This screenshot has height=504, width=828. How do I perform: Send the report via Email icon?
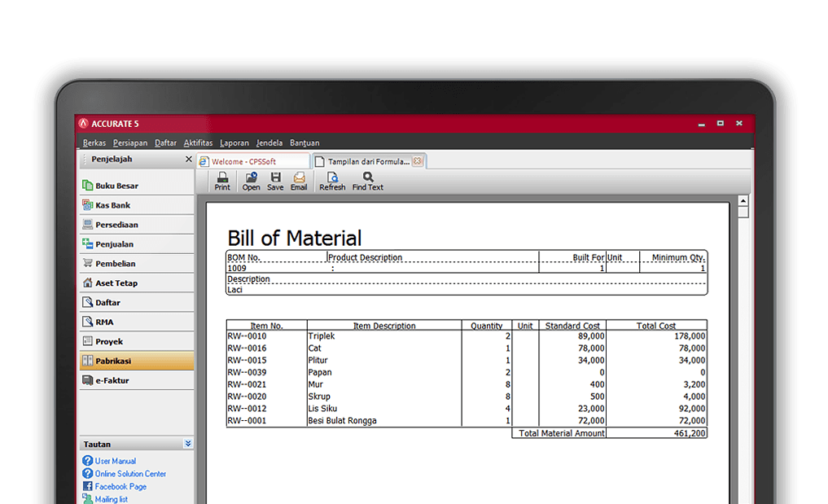click(299, 182)
